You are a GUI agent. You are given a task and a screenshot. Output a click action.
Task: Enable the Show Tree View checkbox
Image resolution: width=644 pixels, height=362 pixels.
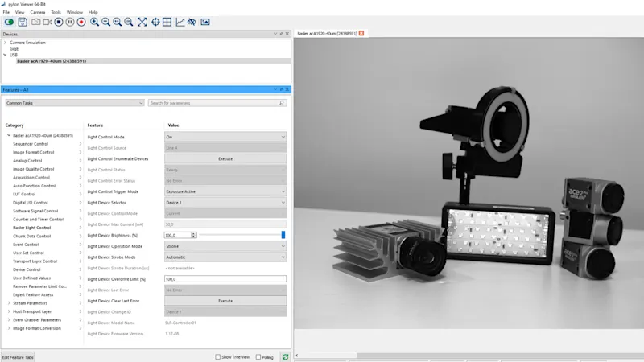pos(218,356)
